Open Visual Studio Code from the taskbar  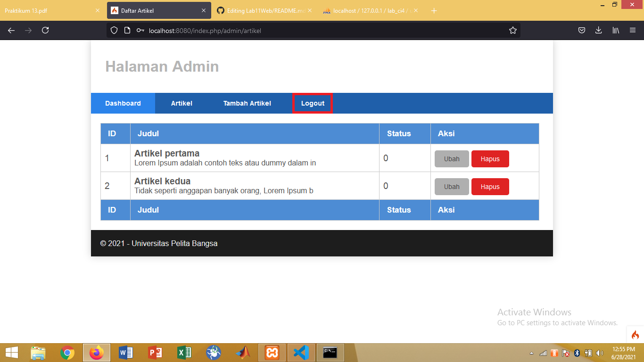301,352
